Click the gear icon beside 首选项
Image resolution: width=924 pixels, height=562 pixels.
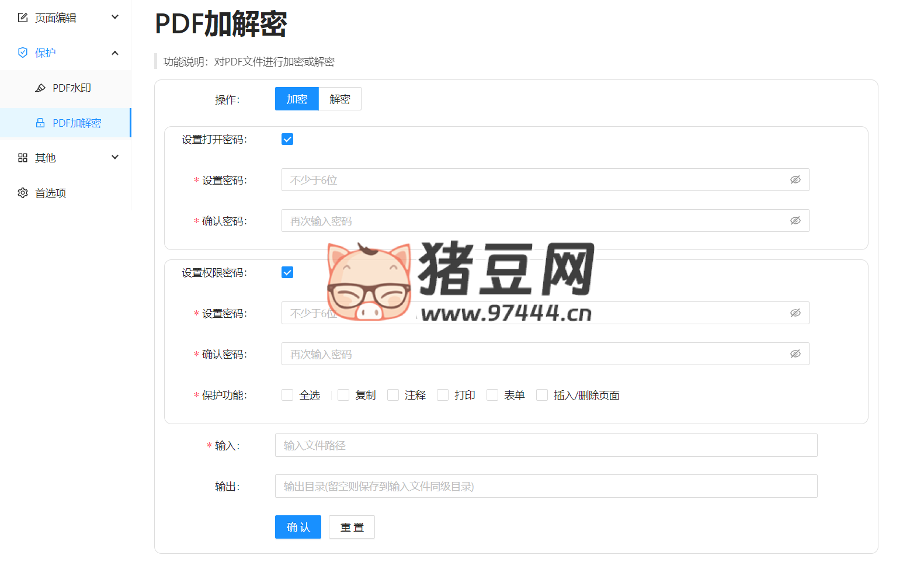[23, 193]
